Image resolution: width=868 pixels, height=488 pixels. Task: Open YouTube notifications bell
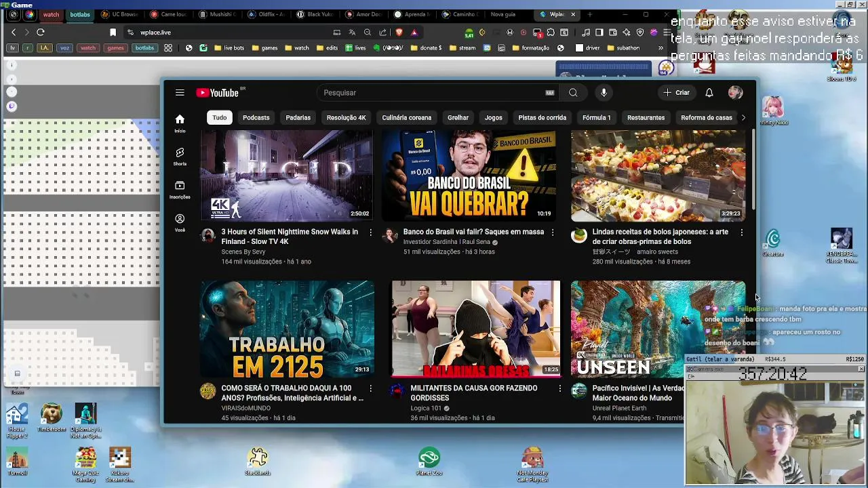point(709,93)
